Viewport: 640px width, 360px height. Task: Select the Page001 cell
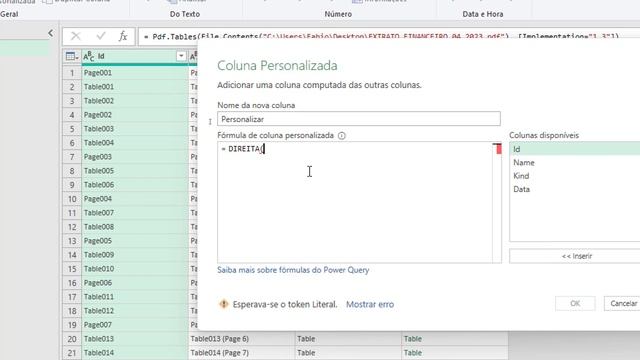point(135,73)
